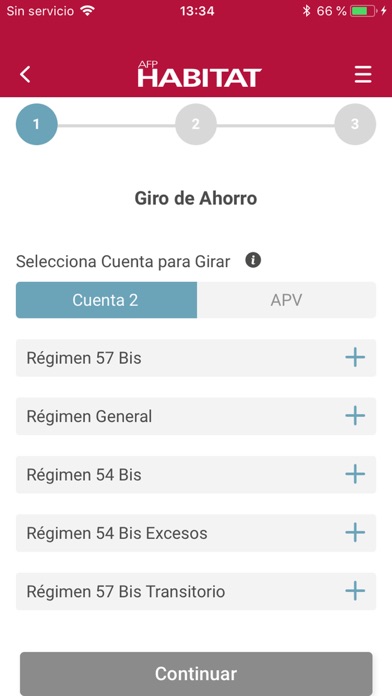The image size is (392, 696).
Task: Tap the Régimen General row label
Action: [x=89, y=416]
